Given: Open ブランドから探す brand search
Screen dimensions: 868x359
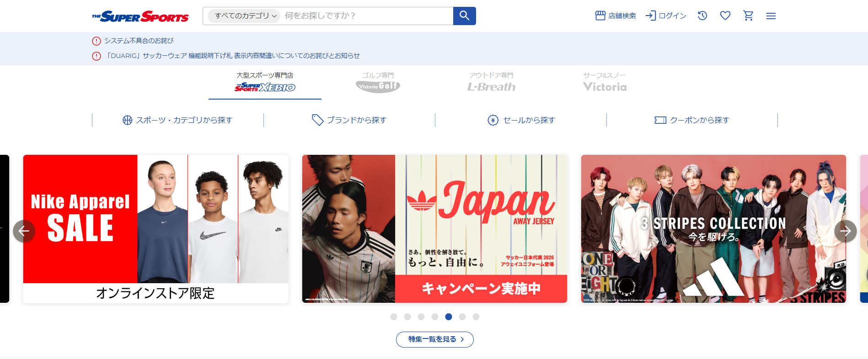Looking at the screenshot, I should coord(349,120).
